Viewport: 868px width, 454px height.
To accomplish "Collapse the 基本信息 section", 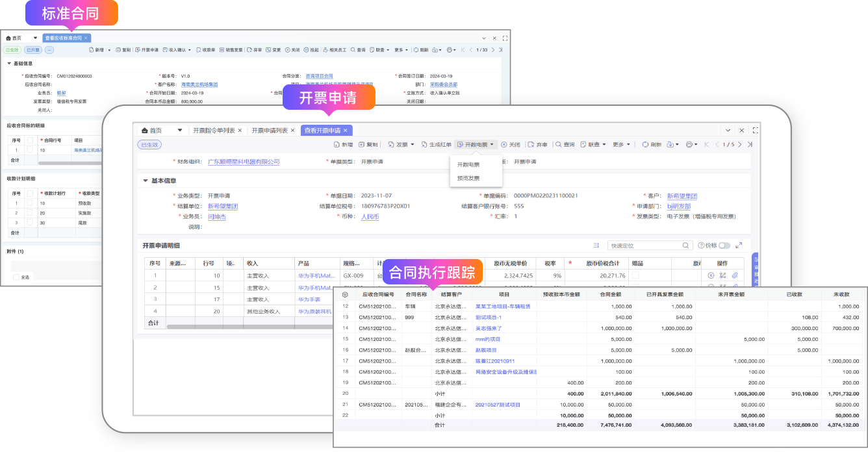I will coord(146,181).
